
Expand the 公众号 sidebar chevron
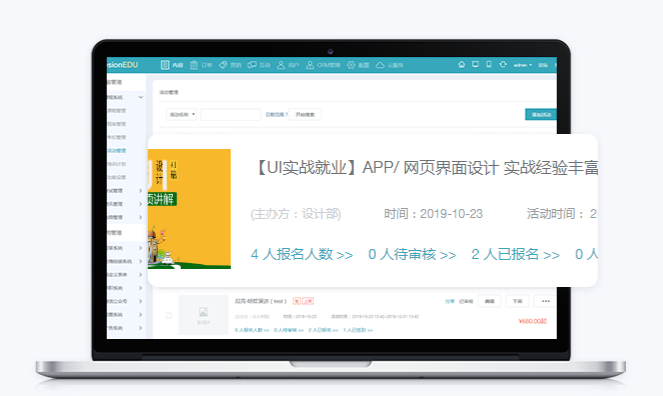point(141,301)
